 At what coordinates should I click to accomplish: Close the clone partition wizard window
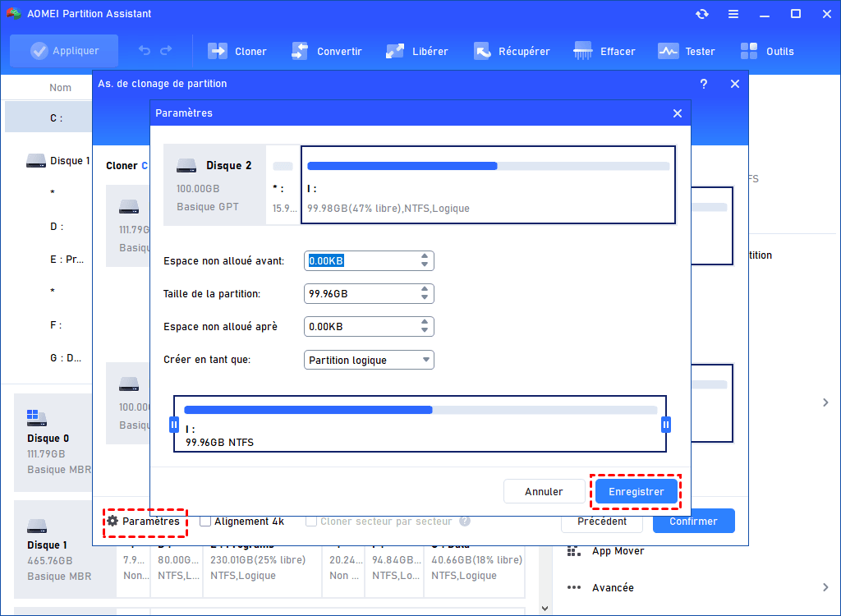point(735,84)
